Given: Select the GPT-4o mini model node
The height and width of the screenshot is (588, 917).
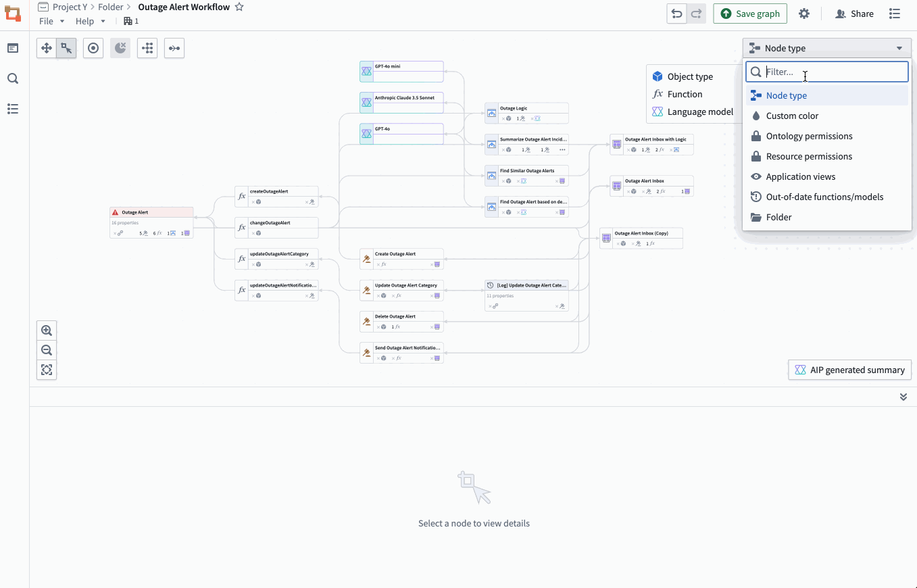Looking at the screenshot, I should pyautogui.click(x=401, y=72).
